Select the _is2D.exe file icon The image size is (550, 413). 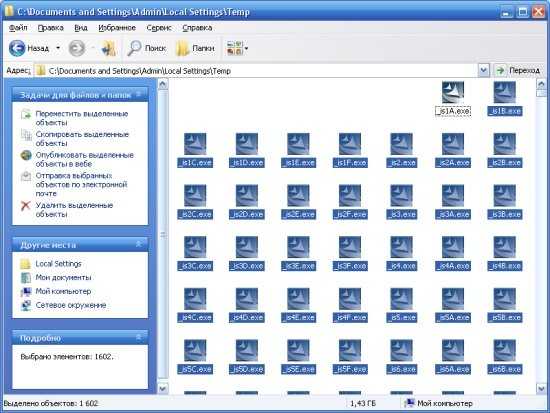[247, 195]
